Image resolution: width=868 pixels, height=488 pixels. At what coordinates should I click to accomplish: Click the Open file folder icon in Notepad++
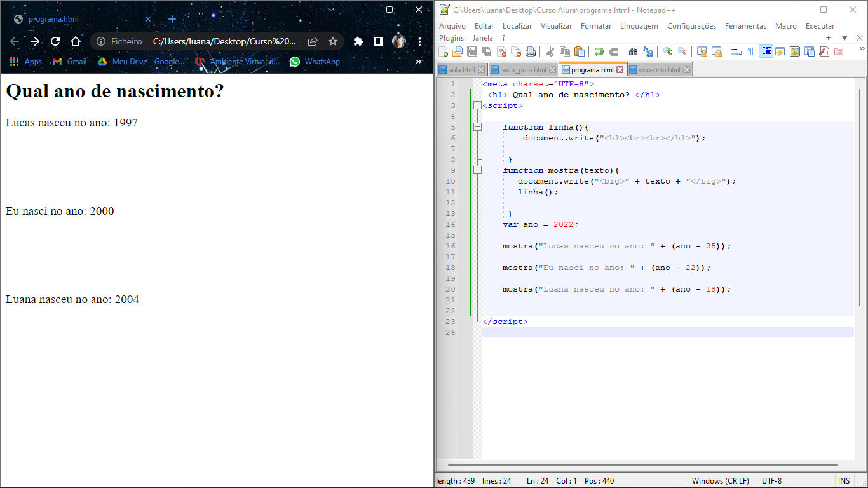pos(458,51)
